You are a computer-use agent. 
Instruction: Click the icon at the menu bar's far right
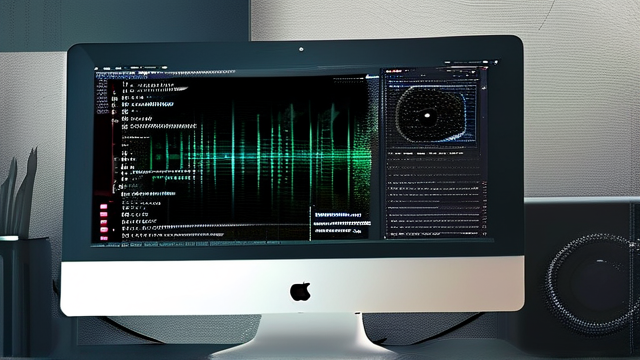tap(496, 62)
